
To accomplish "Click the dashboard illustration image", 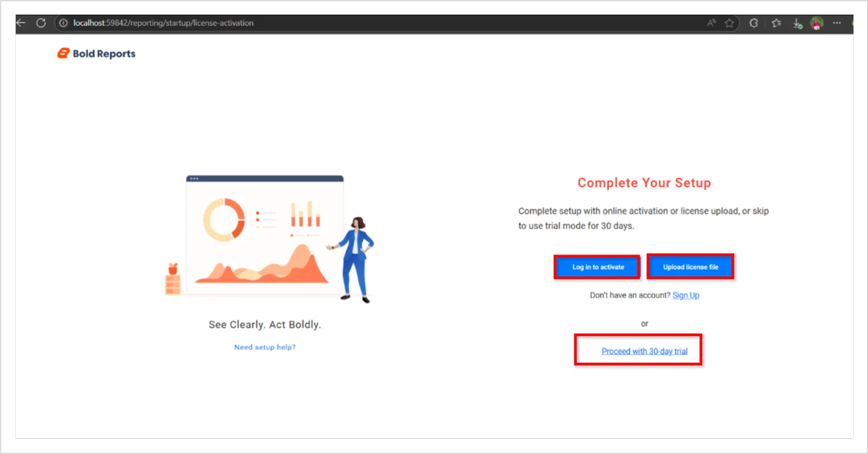I will 263,234.
